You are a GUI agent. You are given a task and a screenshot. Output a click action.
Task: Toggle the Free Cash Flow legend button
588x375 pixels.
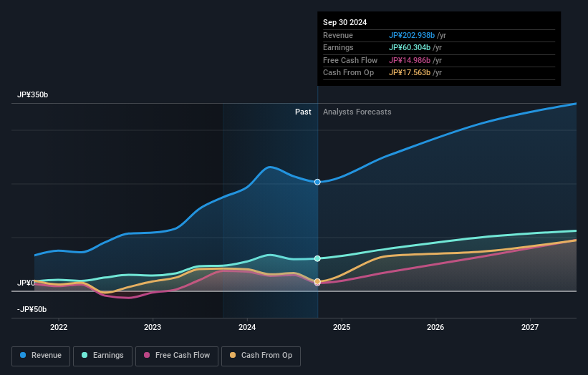pyautogui.click(x=177, y=356)
